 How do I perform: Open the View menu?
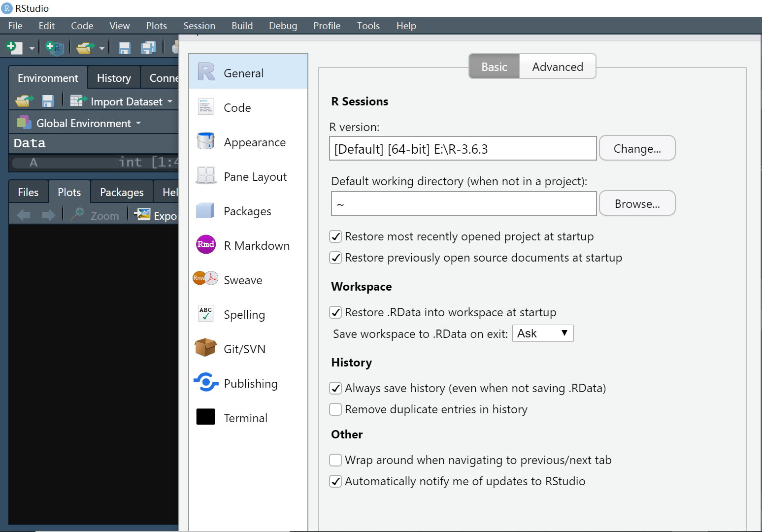coord(120,26)
